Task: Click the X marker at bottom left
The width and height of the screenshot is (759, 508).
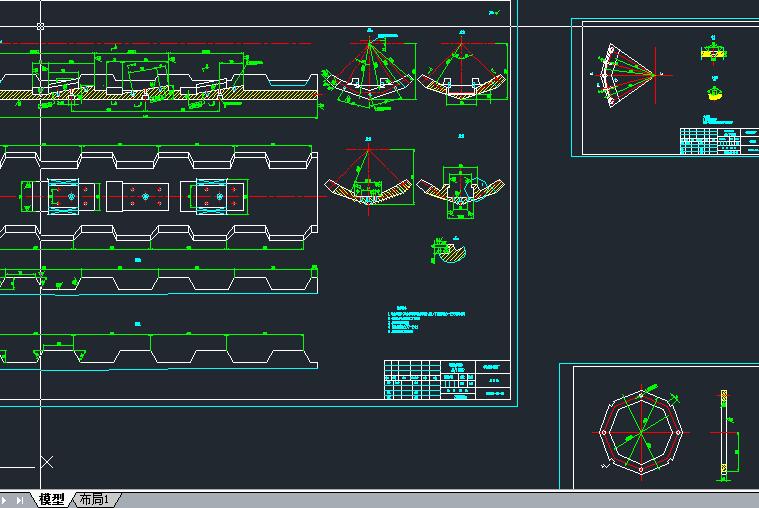Action: click(x=47, y=462)
